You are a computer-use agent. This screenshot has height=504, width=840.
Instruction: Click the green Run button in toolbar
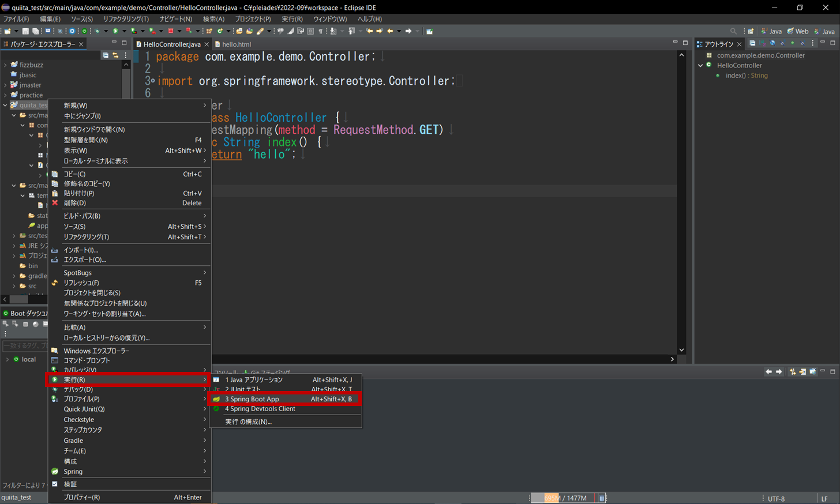115,31
